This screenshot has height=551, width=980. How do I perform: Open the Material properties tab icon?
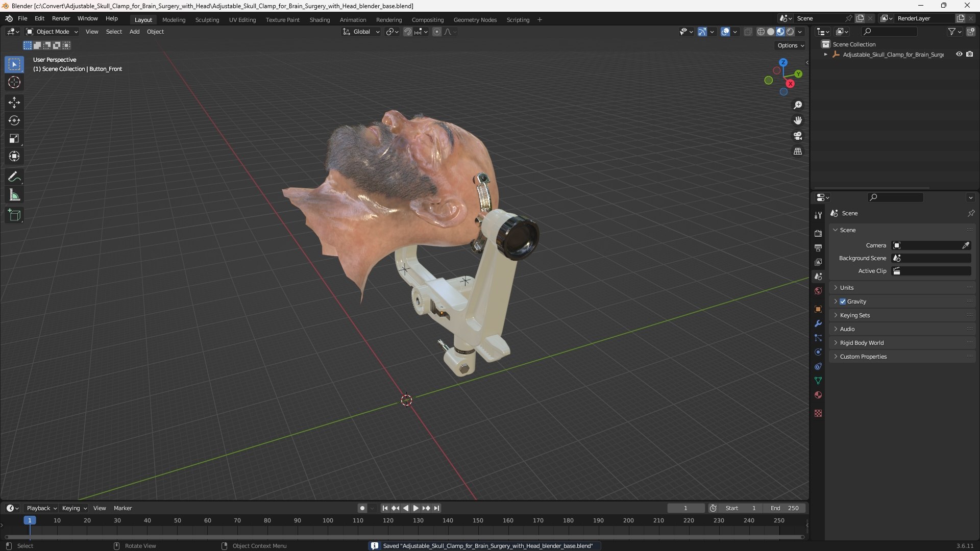(x=818, y=395)
